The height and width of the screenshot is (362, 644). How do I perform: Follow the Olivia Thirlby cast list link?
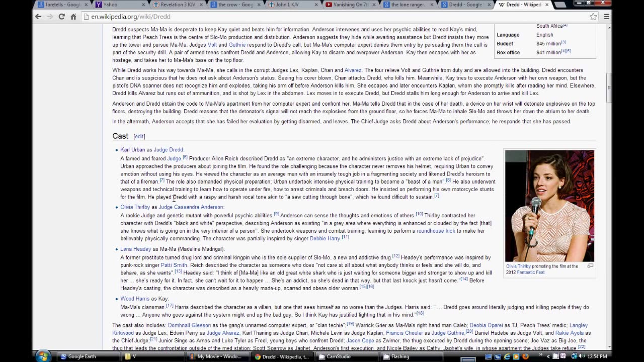[135, 207]
